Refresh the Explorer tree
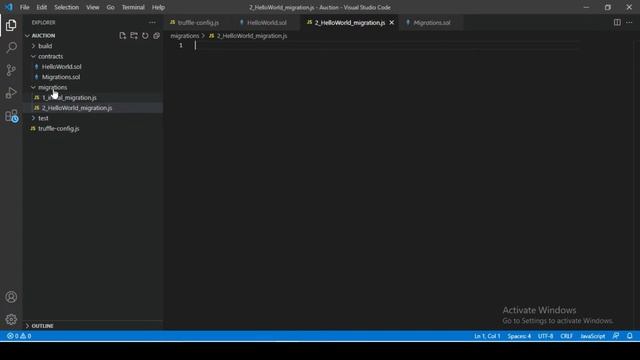The image size is (640, 360). [x=145, y=36]
